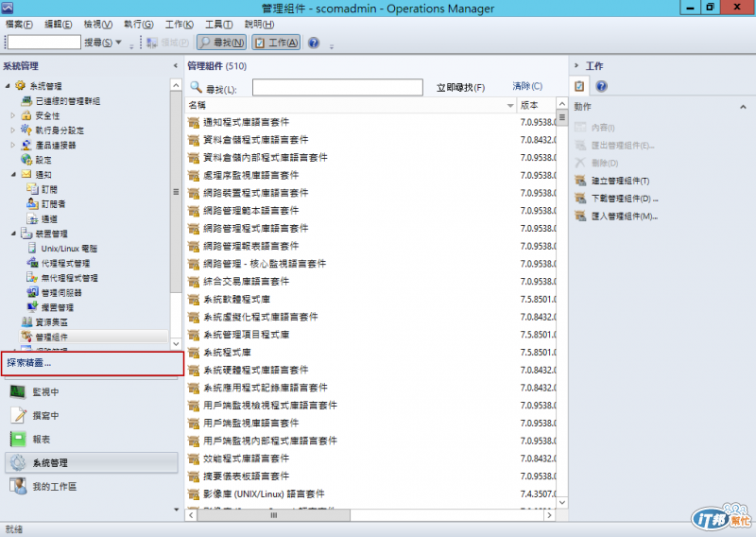Open the 資源集區 icon
Image resolution: width=756 pixels, height=537 pixels.
point(26,321)
